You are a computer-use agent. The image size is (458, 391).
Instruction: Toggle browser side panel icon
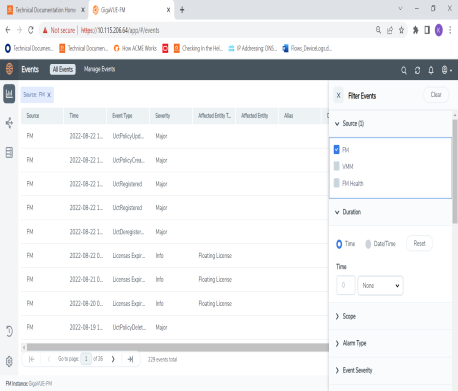pyautogui.click(x=427, y=30)
